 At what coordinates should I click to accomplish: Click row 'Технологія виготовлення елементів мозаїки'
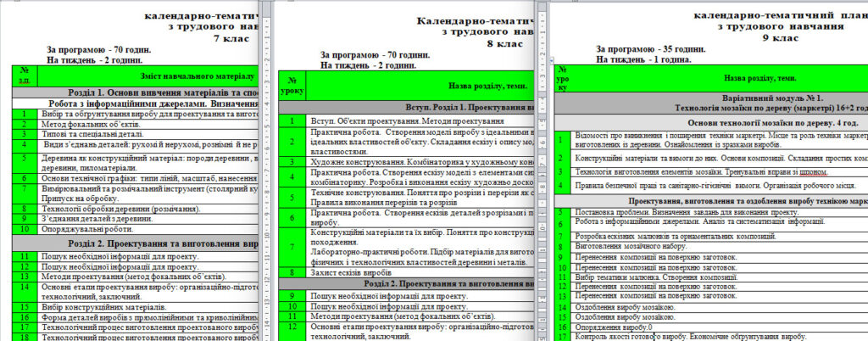(711, 171)
